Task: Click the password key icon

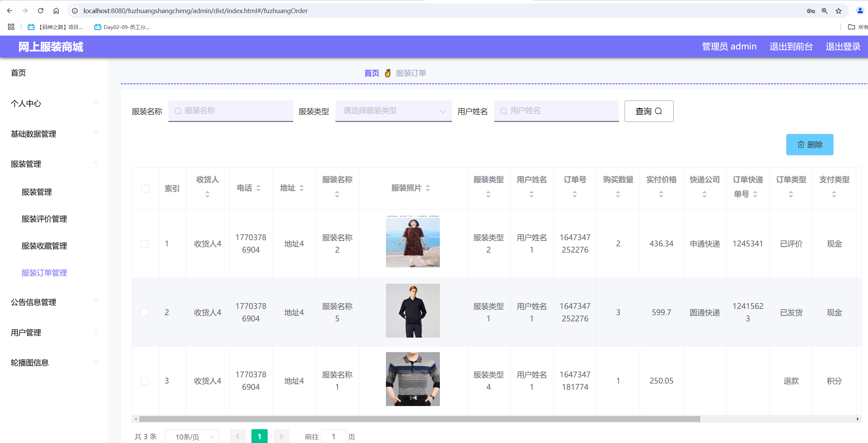Action: click(811, 11)
